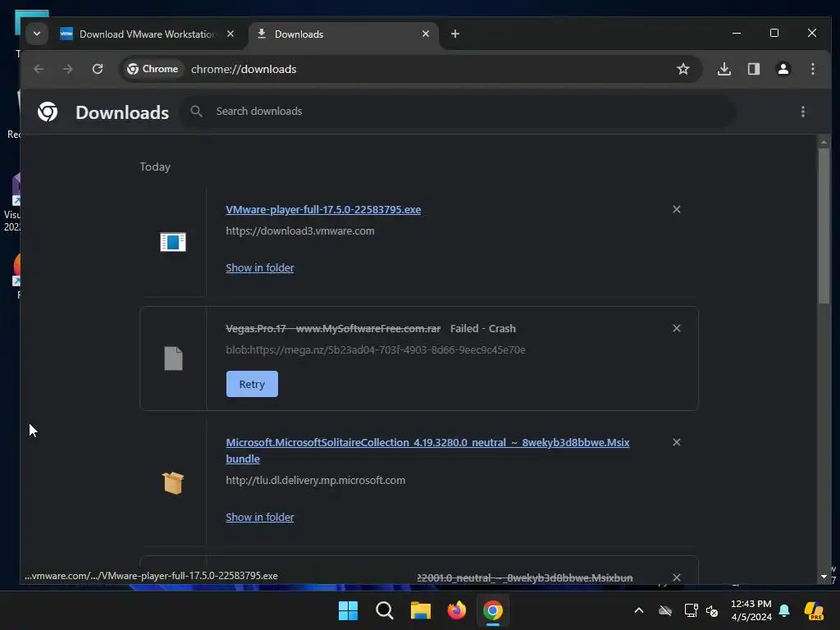
Task: Retry the failed Vegas Pro download
Action: [252, 384]
